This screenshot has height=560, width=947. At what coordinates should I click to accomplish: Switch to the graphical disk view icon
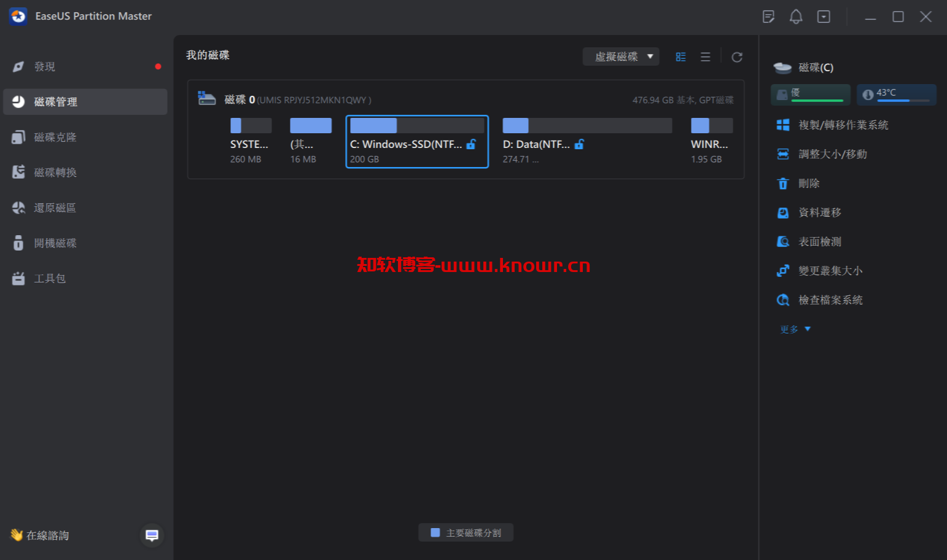coord(680,57)
